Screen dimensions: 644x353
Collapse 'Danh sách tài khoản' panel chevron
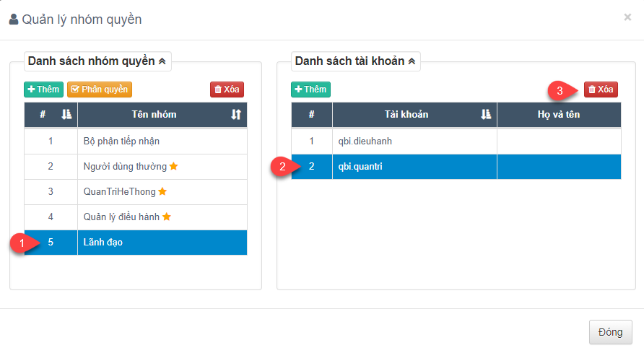(x=412, y=61)
